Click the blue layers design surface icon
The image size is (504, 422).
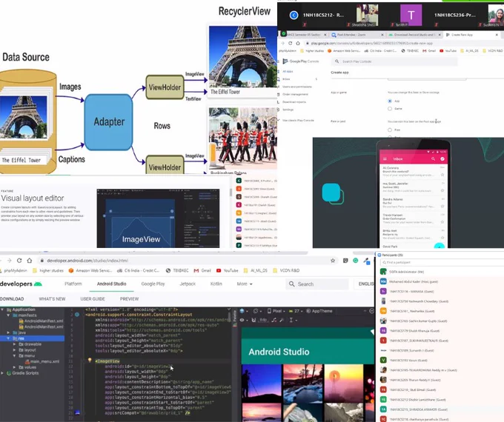(242, 311)
